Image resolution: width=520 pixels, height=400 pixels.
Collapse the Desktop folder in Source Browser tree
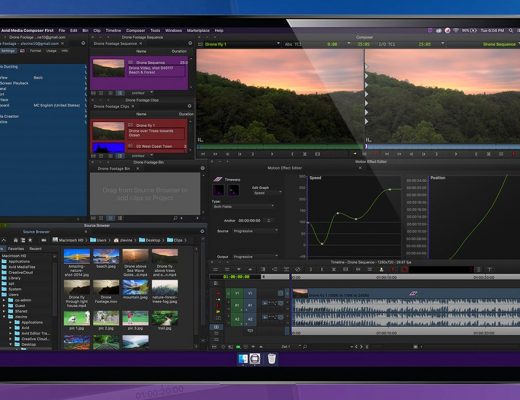click(x=10, y=344)
